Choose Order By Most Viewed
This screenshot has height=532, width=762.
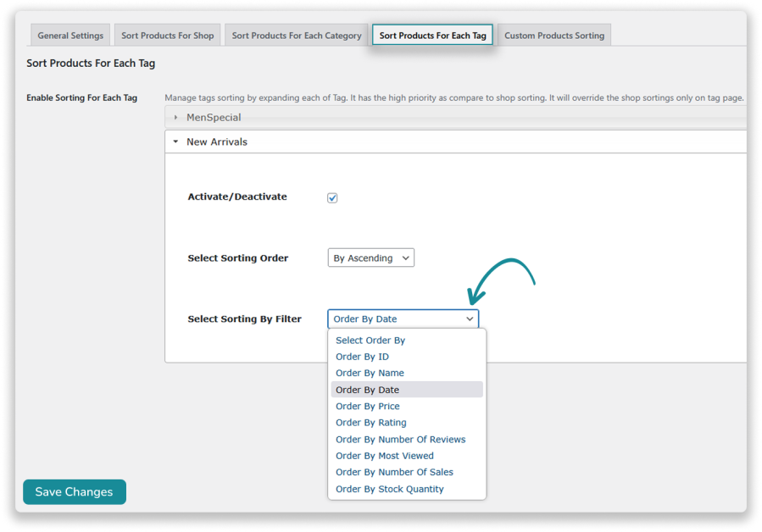[384, 456]
